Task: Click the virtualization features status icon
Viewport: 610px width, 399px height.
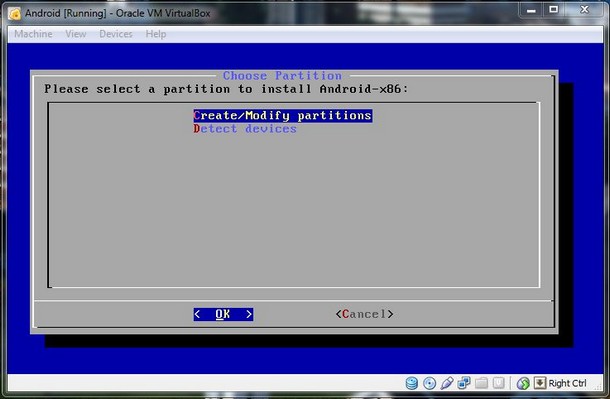Action: point(499,383)
